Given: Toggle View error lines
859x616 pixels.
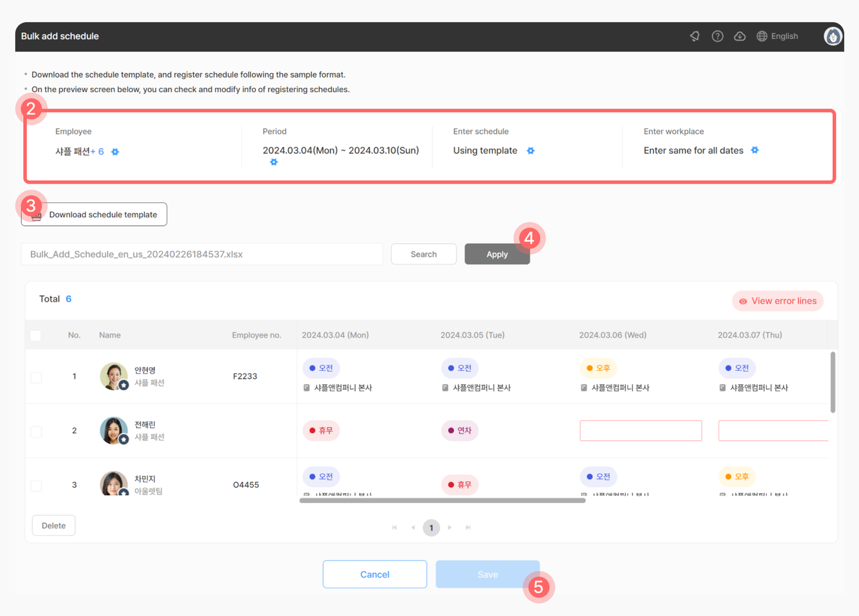Looking at the screenshot, I should pos(777,301).
